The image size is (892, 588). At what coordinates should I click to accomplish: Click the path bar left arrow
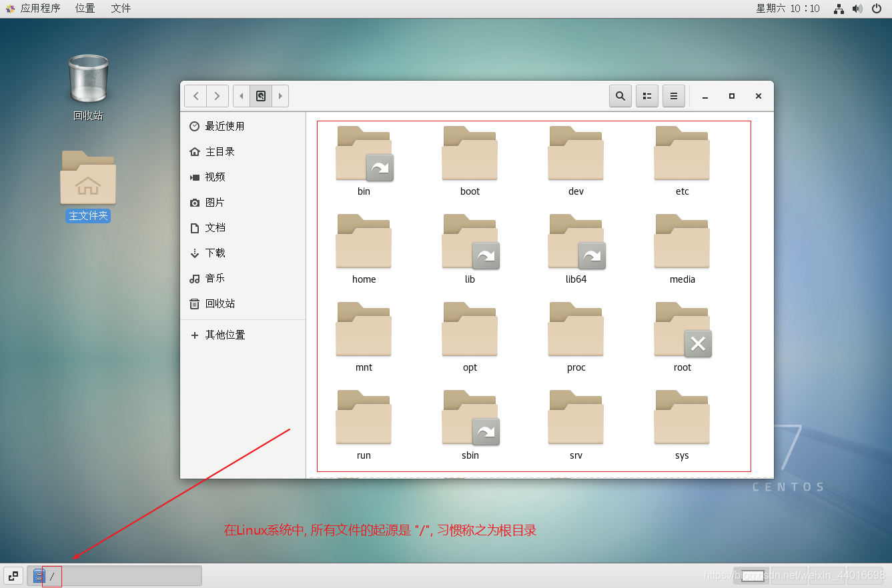click(x=242, y=96)
